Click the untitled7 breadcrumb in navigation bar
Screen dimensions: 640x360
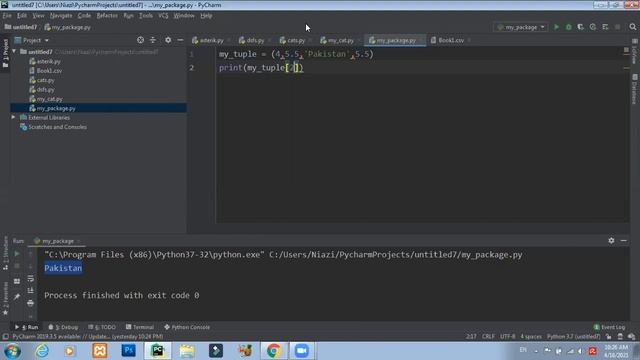point(21,27)
